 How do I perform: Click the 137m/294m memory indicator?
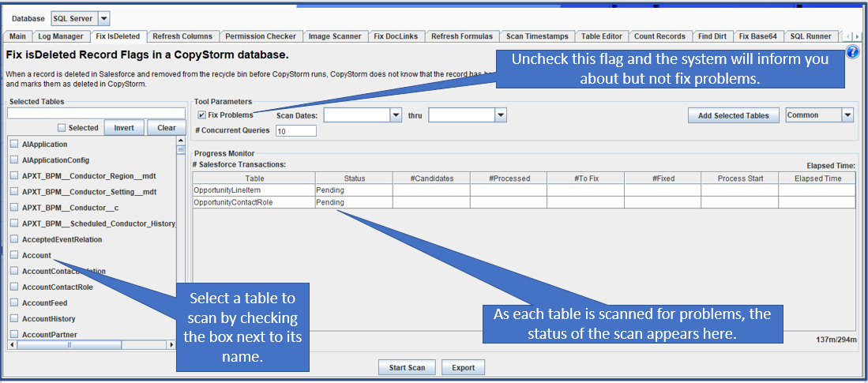(x=836, y=339)
